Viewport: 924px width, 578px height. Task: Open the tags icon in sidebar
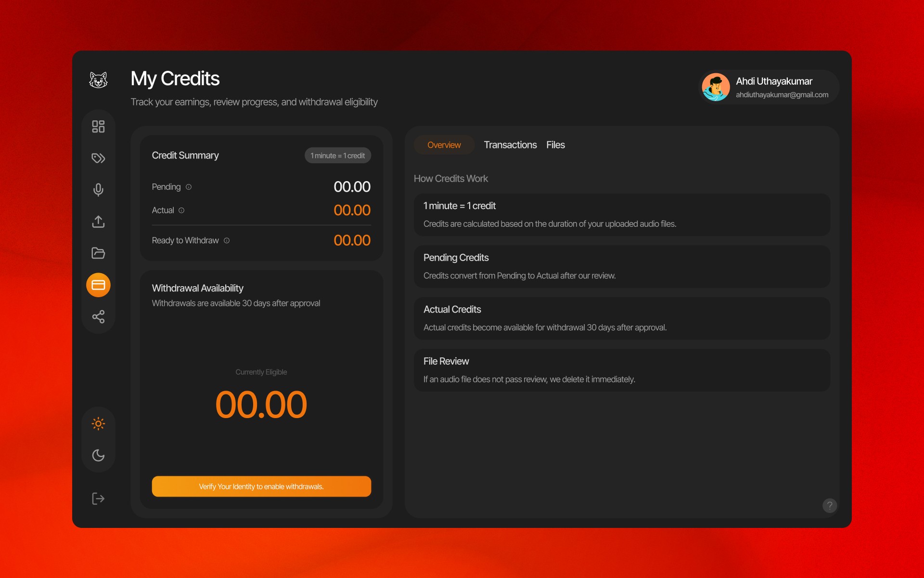pyautogui.click(x=98, y=158)
